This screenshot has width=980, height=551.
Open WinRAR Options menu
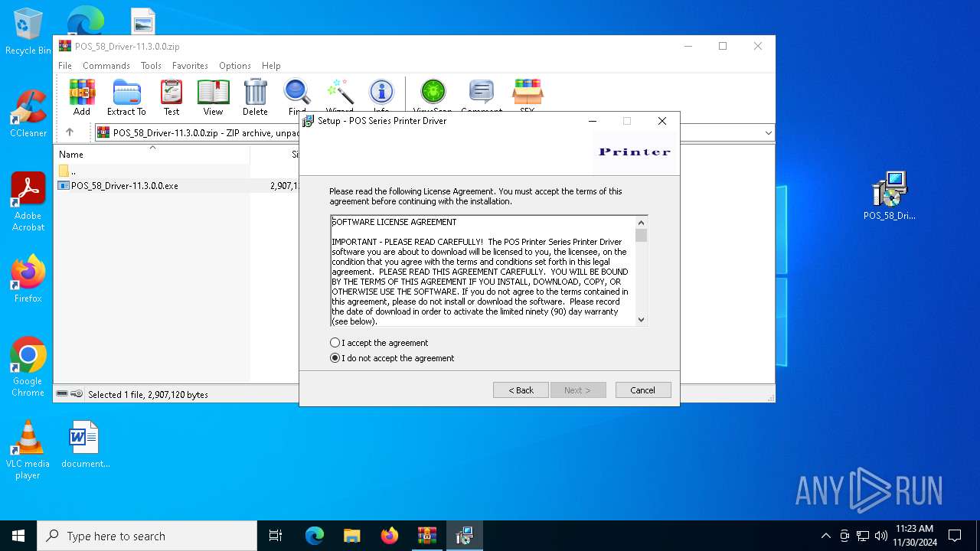(x=234, y=66)
